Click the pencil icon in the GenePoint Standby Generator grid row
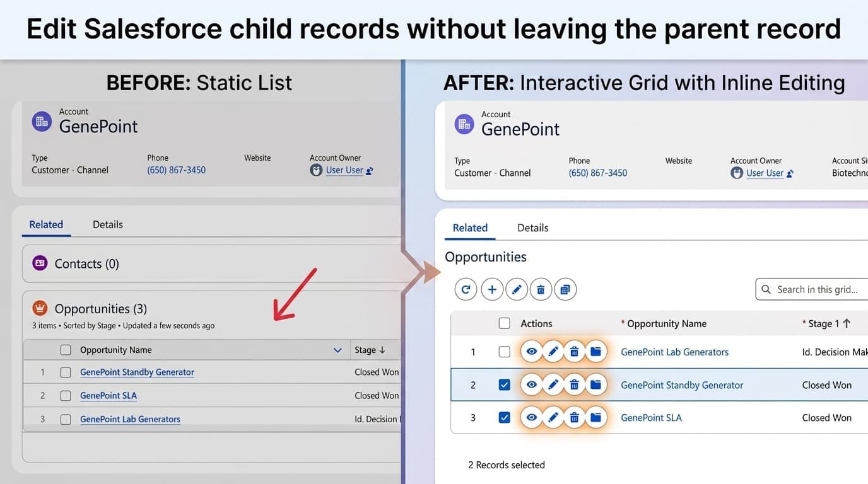Screen dimensions: 868x484 [x=553, y=384]
